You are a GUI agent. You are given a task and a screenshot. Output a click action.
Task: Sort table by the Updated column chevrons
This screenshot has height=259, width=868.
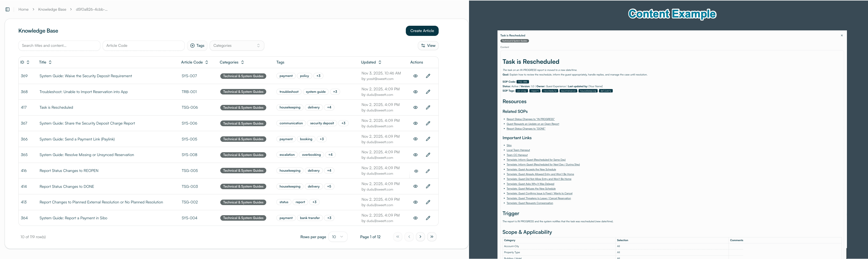tap(380, 62)
